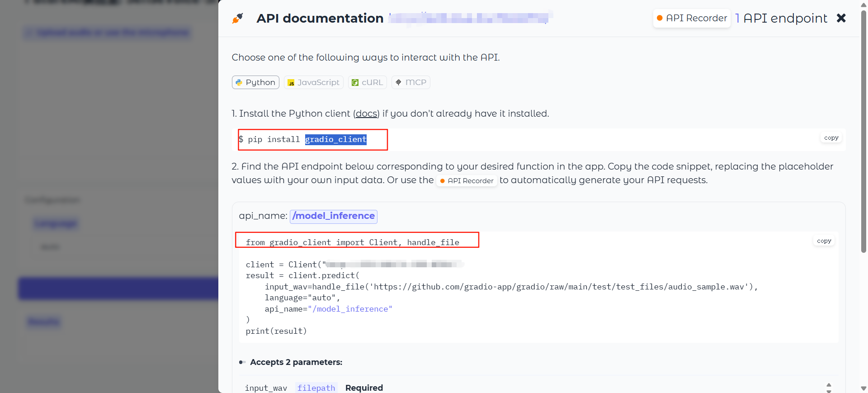Click the filepath type badge for input_wav
The image size is (868, 393).
tap(316, 388)
